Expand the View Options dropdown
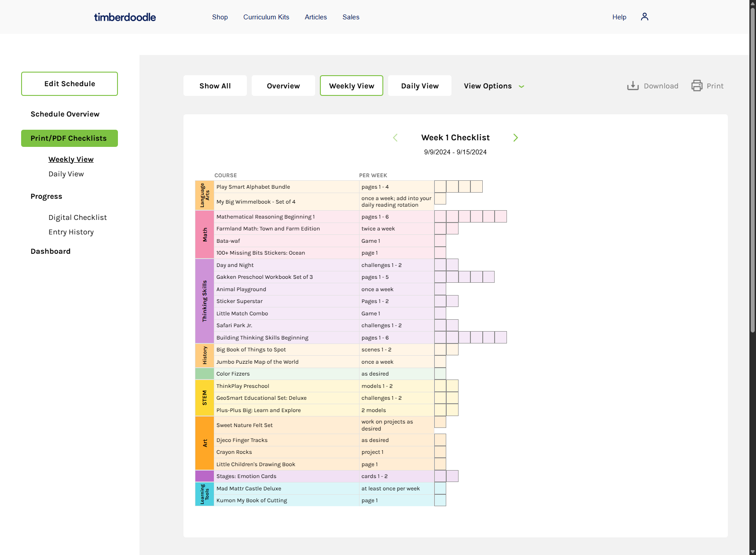Viewport: 756px width, 555px height. coord(494,86)
